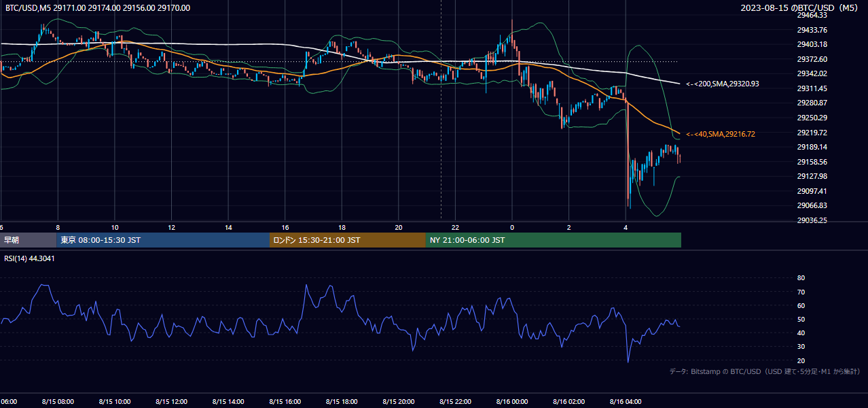Click the 8/15 14:00 date axis label
This screenshot has width=868, height=408.
tap(228, 401)
